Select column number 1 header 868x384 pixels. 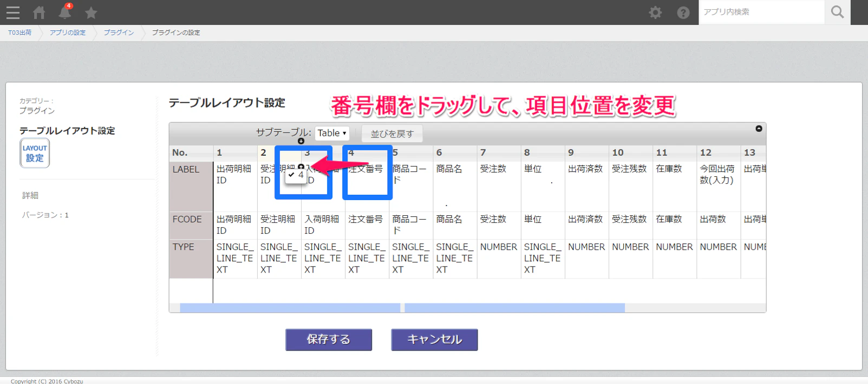pyautogui.click(x=235, y=153)
